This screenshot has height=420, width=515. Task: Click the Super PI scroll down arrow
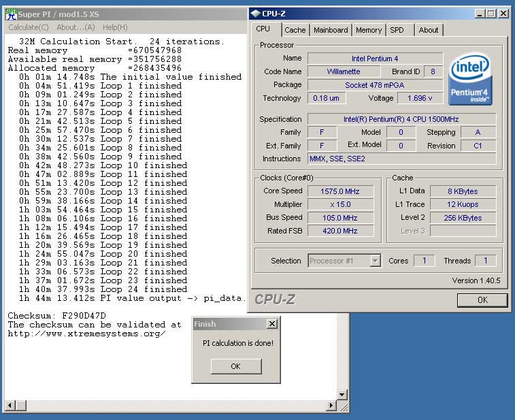[x=342, y=394]
